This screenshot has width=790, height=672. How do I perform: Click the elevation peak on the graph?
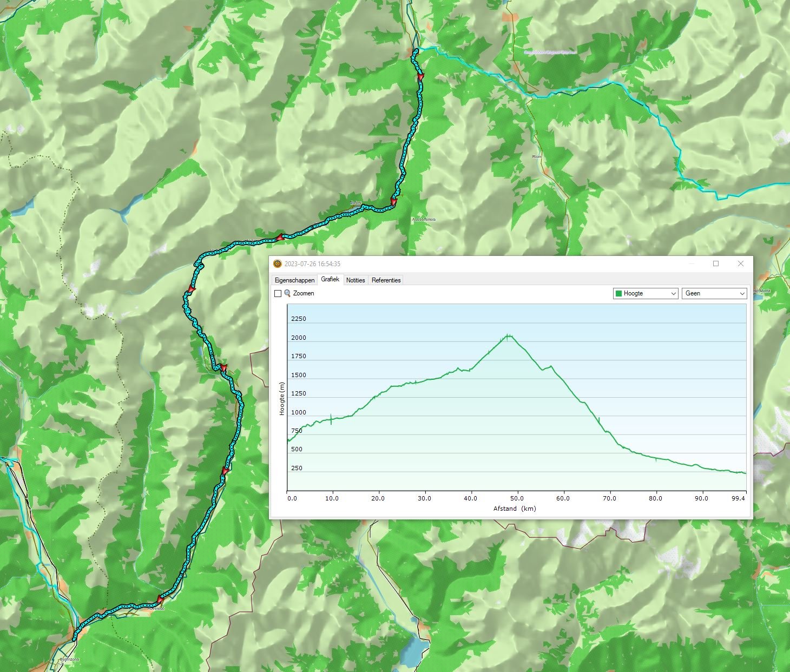click(508, 335)
